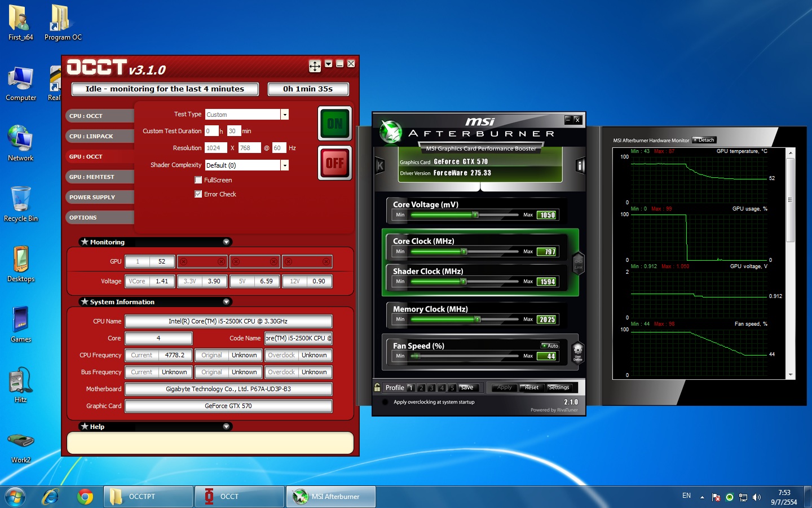
Task: Select profile slot 1 in Afterburner
Action: click(x=411, y=388)
